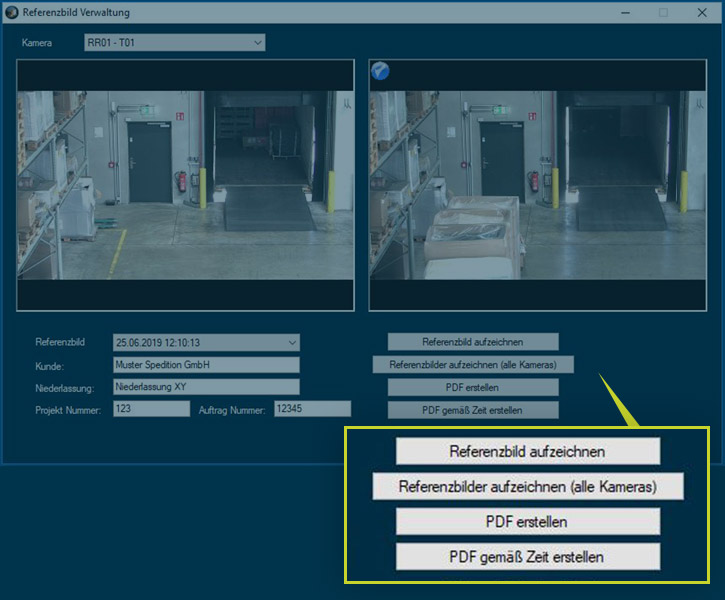Close the Referenzbild Verwaltung window
The image size is (725, 600).
pyautogui.click(x=704, y=13)
